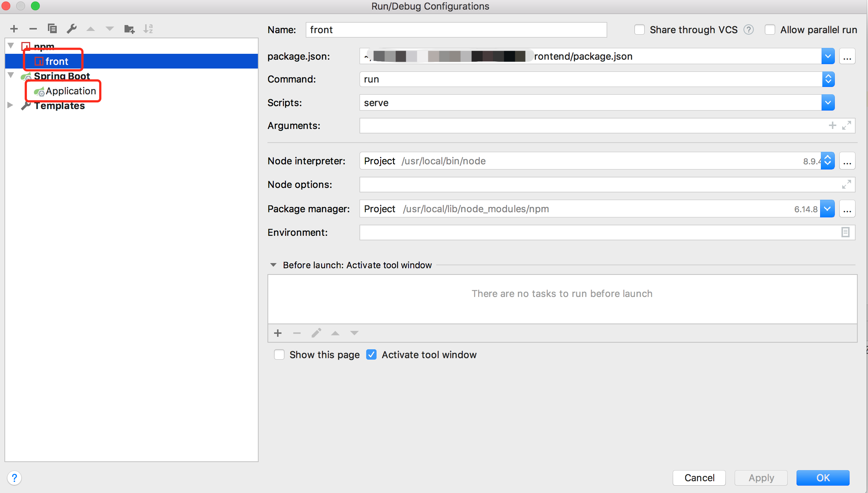The height and width of the screenshot is (493, 868).
Task: Open the Package manager dropdown
Action: (x=827, y=209)
